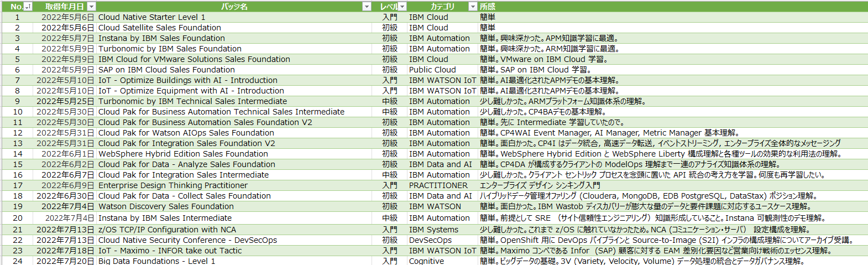Viewport: 868px width, 265px height.
Task: Open the No. column sort filter button
Action: pyautogui.click(x=28, y=7)
